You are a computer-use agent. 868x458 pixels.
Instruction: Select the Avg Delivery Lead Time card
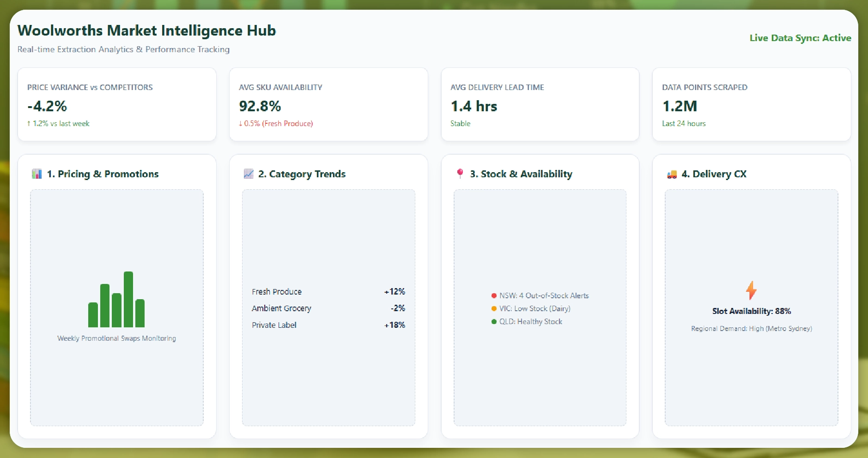pos(540,104)
